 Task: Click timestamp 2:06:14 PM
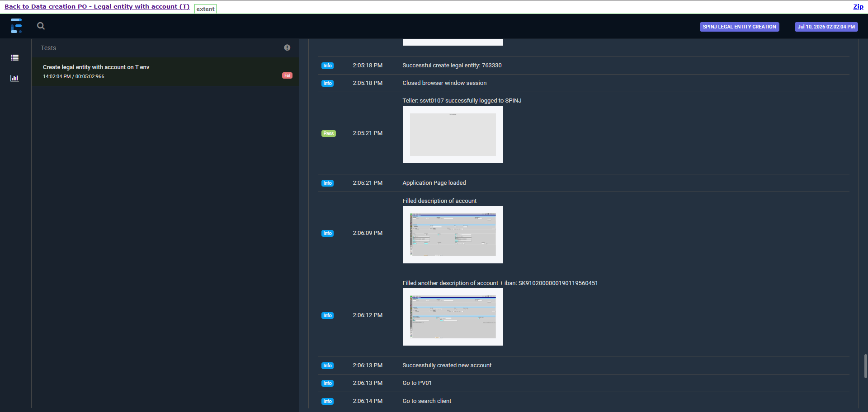coord(368,401)
